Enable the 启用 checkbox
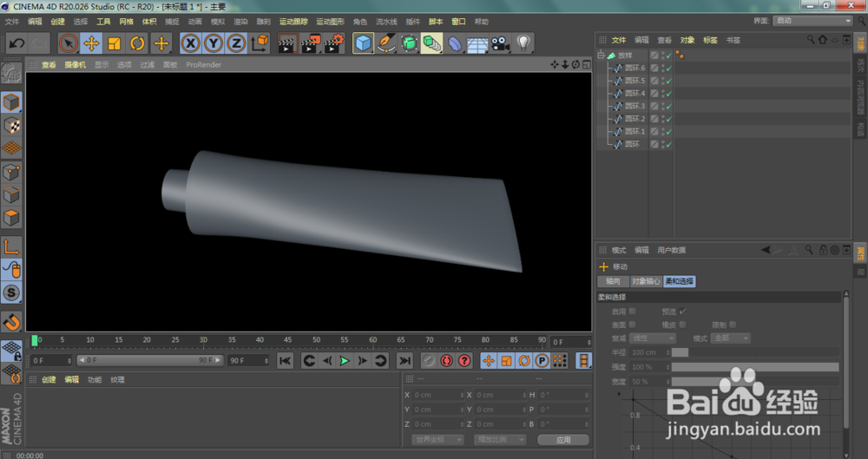This screenshot has height=459, width=868. [x=632, y=311]
